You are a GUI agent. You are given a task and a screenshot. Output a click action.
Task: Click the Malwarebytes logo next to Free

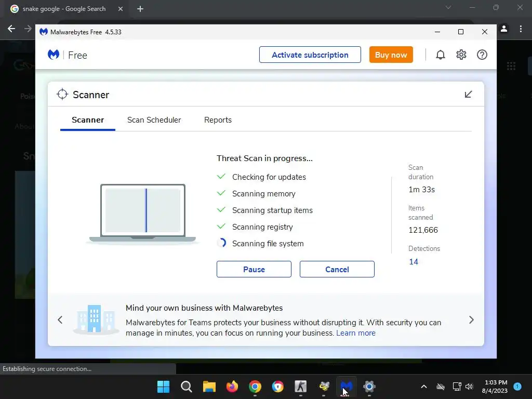click(54, 55)
